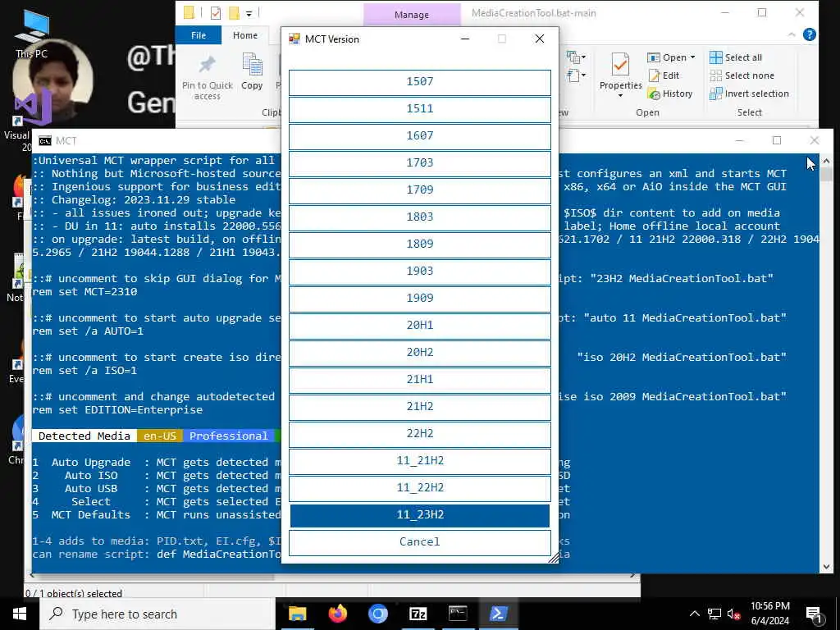The width and height of the screenshot is (840, 630).
Task: Open the Manage contextual tab
Action: 412,15
